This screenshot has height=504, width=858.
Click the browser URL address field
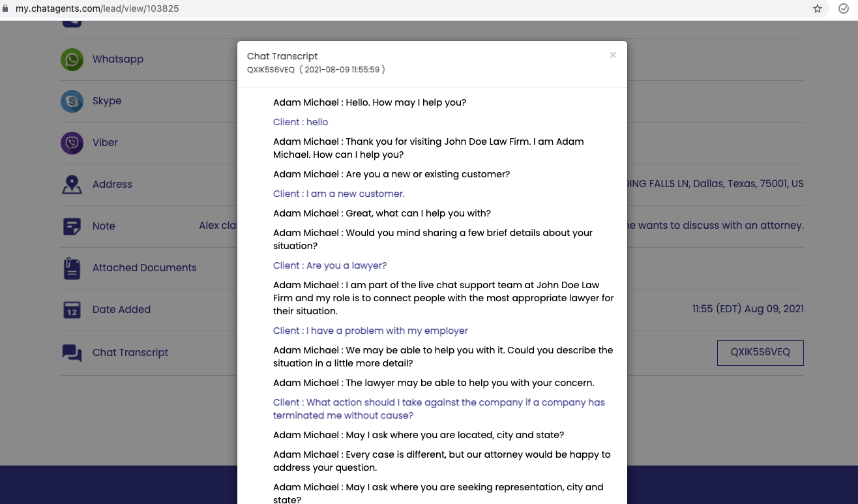[x=404, y=8]
